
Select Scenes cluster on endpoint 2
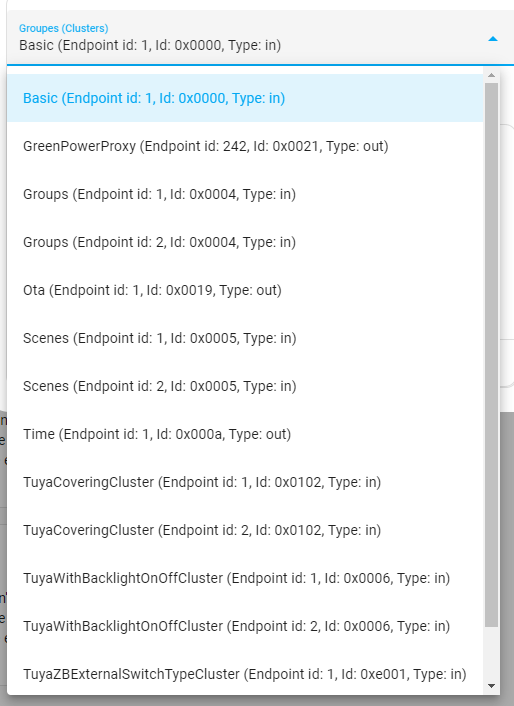coord(245,386)
